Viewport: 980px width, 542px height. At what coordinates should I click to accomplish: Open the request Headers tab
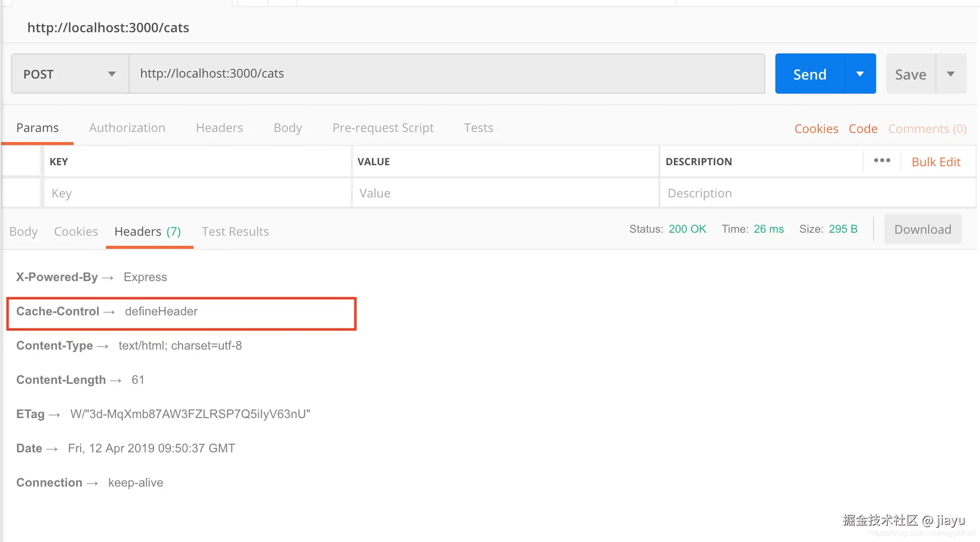tap(219, 128)
